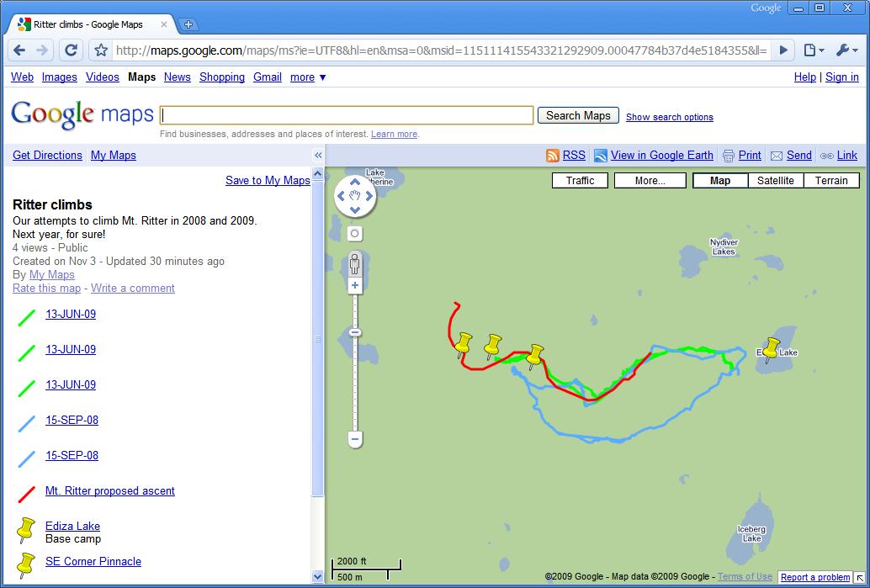Open a new tab with the plus button
Screen dimensions: 870x588
[x=188, y=24]
